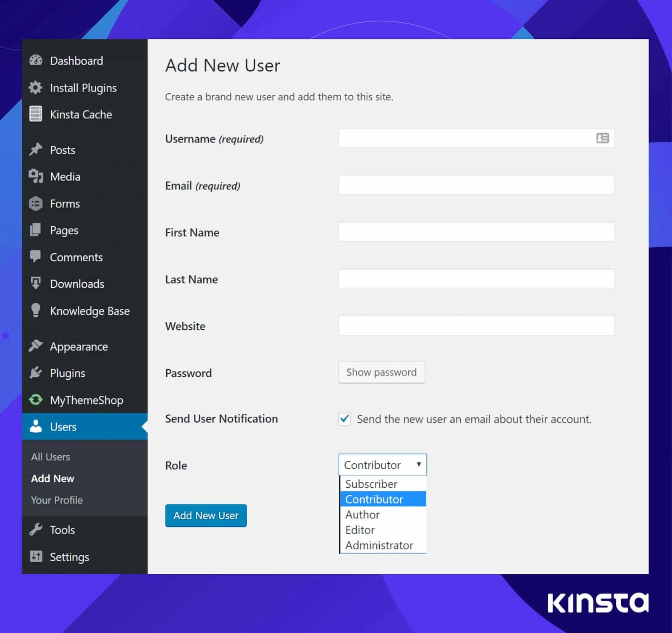This screenshot has height=633, width=672.
Task: Click into the Website text field
Action: tap(476, 326)
